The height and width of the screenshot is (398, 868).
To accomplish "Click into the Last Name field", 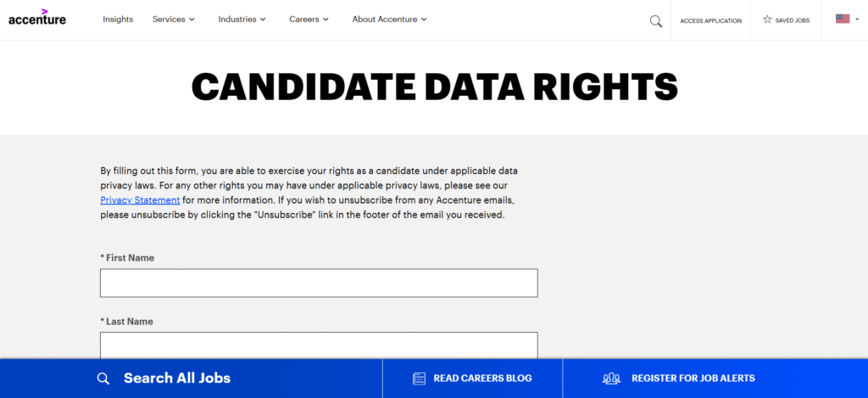I will pos(319,345).
